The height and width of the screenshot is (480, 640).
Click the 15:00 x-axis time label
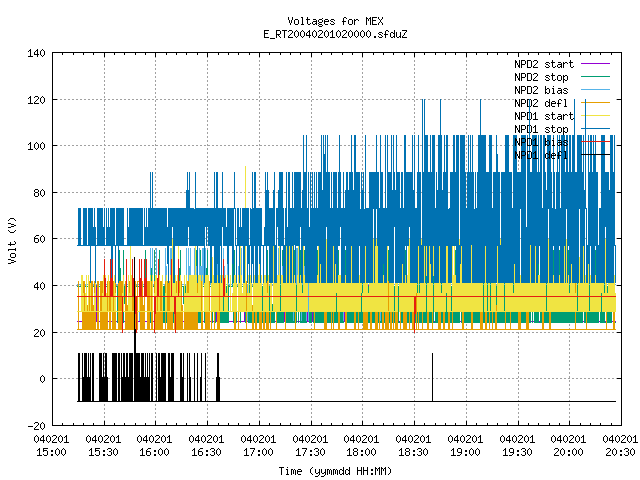(51, 452)
